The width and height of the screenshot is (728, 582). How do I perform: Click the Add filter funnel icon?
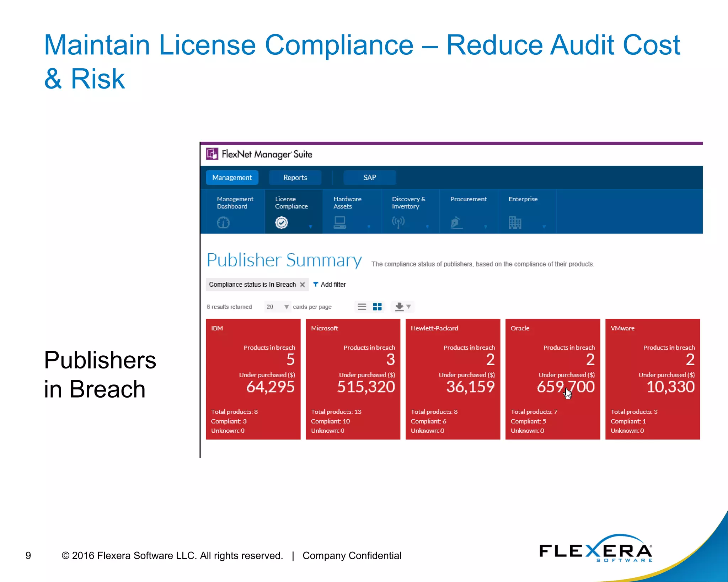pos(316,284)
